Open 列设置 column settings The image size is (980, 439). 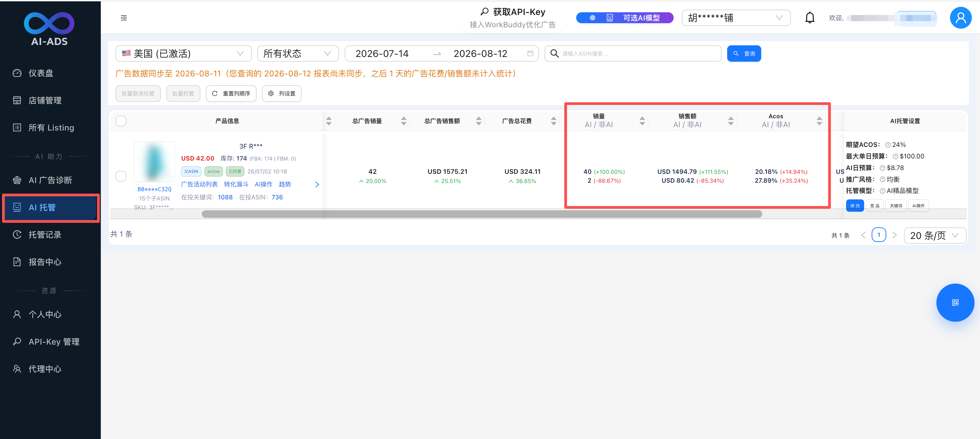(281, 94)
